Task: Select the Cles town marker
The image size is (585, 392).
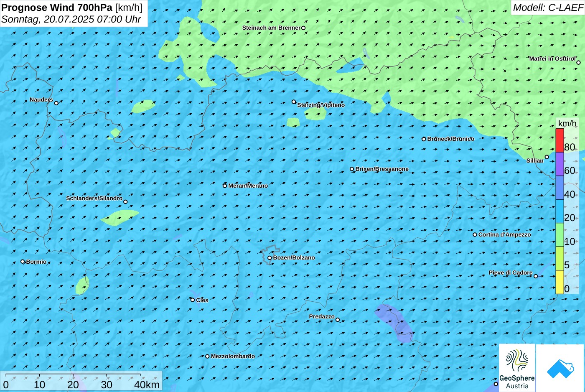Action: point(193,300)
